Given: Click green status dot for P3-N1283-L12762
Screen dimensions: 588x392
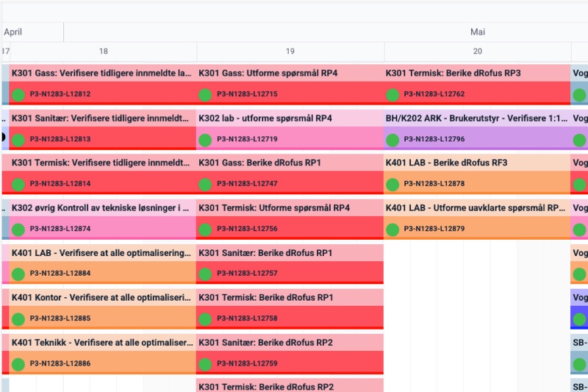Looking at the screenshot, I should point(392,95).
